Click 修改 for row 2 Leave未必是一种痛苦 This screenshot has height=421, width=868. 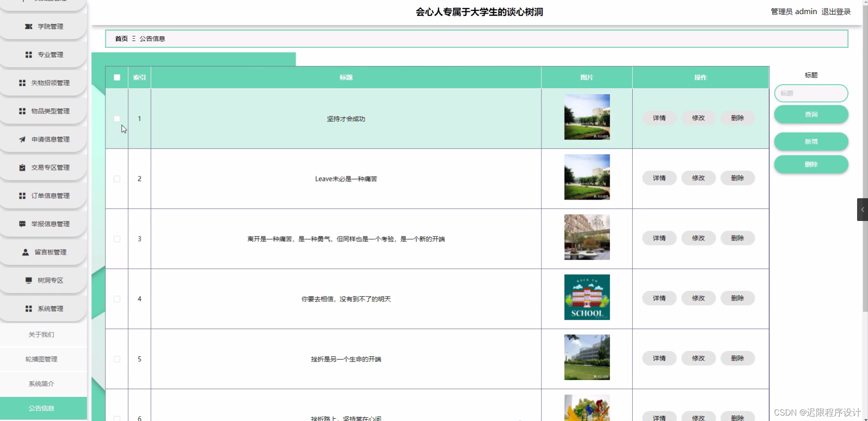(698, 178)
